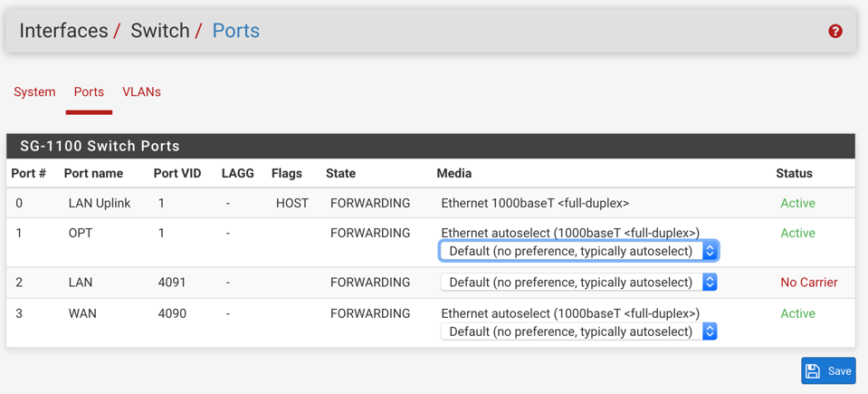Expand LAN port media dropdown

(578, 283)
